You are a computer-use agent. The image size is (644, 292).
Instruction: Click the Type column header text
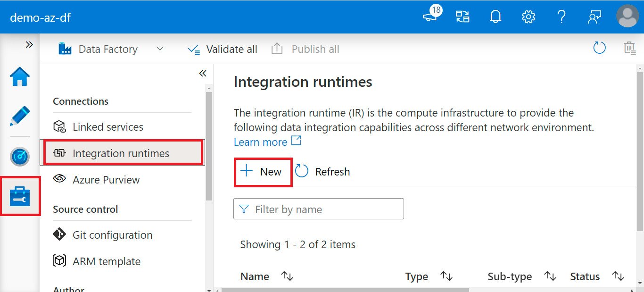click(x=417, y=276)
